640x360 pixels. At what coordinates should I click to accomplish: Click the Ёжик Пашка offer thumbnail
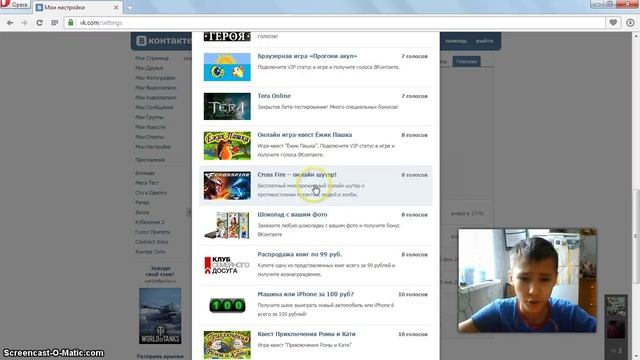(227, 146)
